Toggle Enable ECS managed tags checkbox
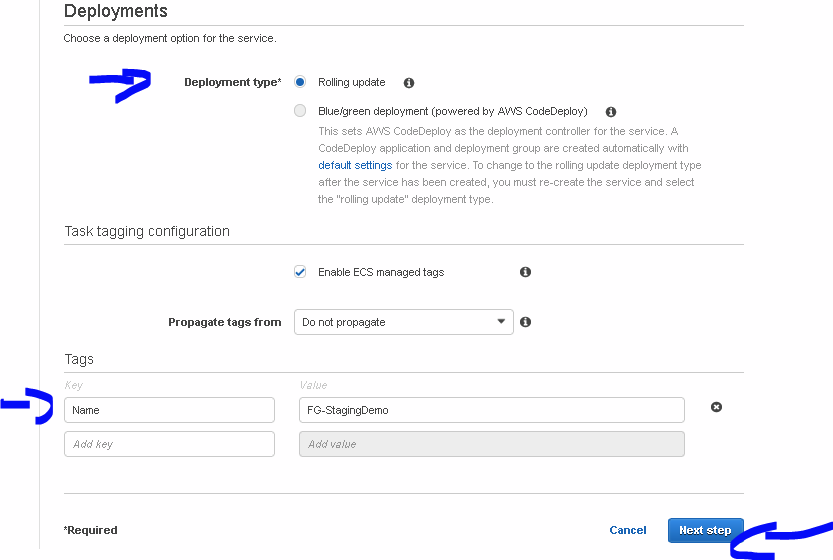The height and width of the screenshot is (560, 833). click(x=300, y=272)
